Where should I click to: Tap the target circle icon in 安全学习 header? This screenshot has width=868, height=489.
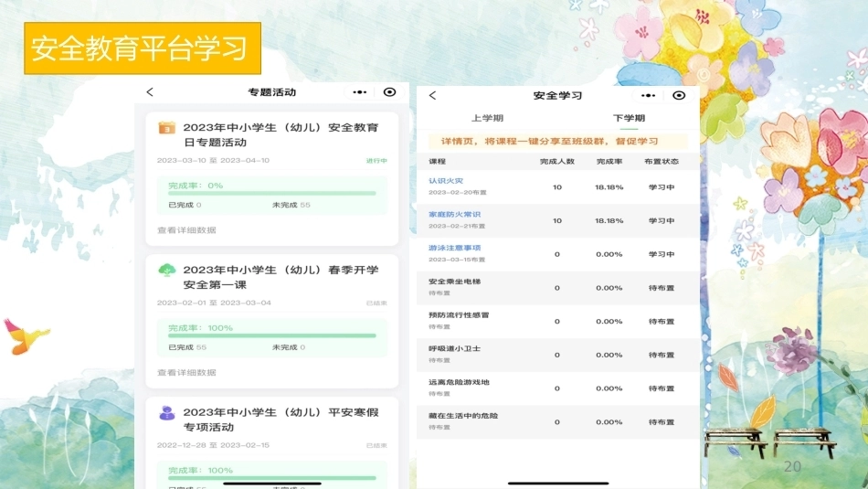[x=679, y=95]
